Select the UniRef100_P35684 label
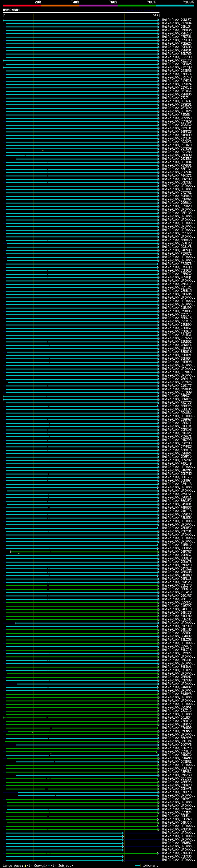Image resolution: width=197 pixels, height=868 pixels. click(x=176, y=115)
